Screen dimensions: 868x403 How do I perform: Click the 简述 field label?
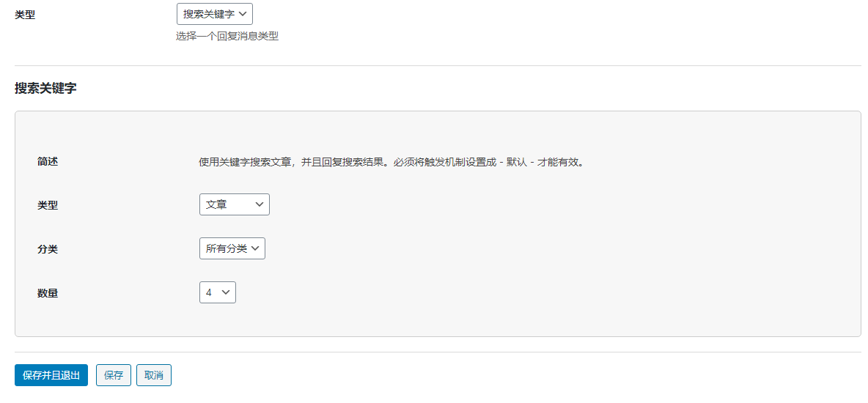48,161
